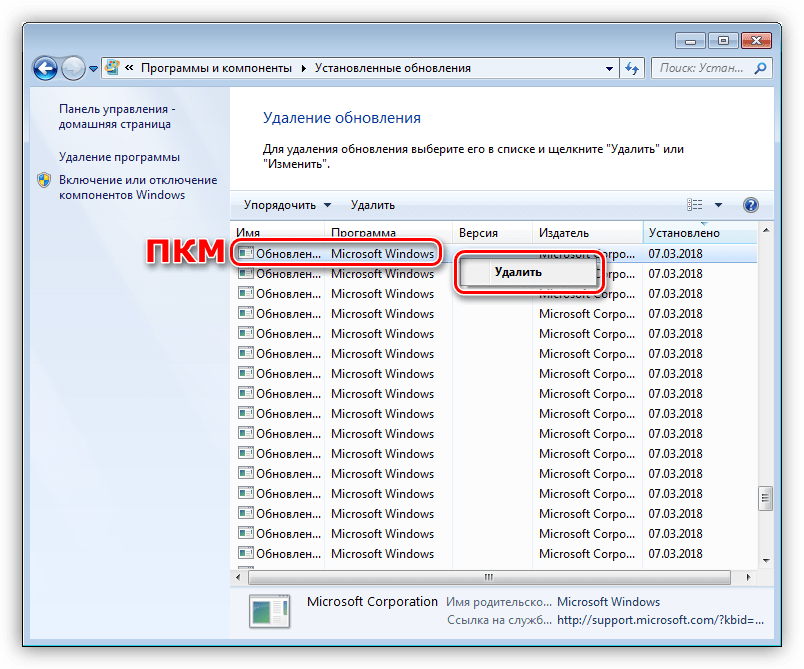
Task: Expand the Упорядочить dropdown menu
Action: (287, 205)
